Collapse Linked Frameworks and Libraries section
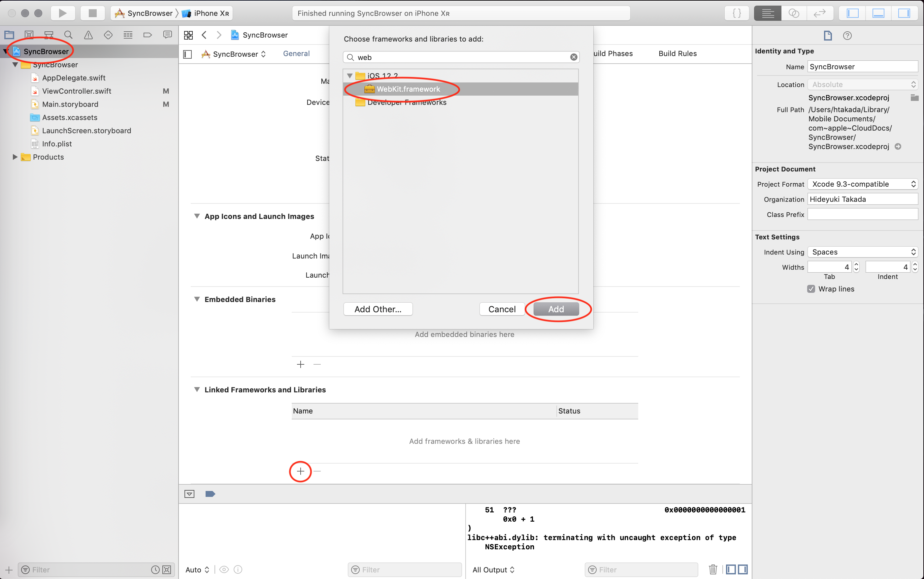The width and height of the screenshot is (924, 579). click(197, 389)
